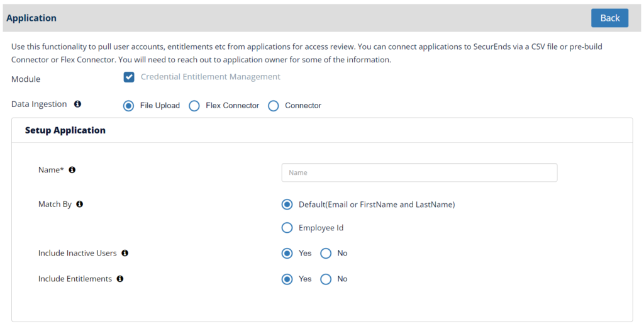The image size is (644, 326).
Task: Select Default Email or FirstName match option
Action: [287, 205]
